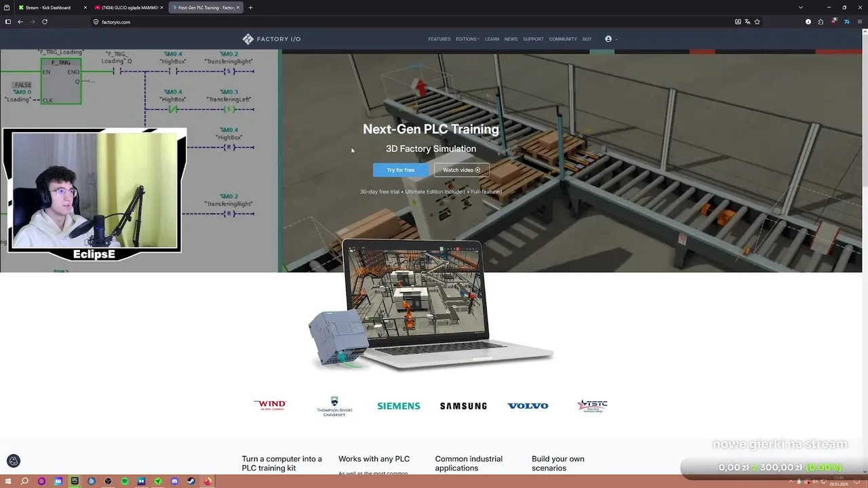868x488 pixels.
Task: Open OBS Studio from the taskbar
Action: click(x=108, y=481)
